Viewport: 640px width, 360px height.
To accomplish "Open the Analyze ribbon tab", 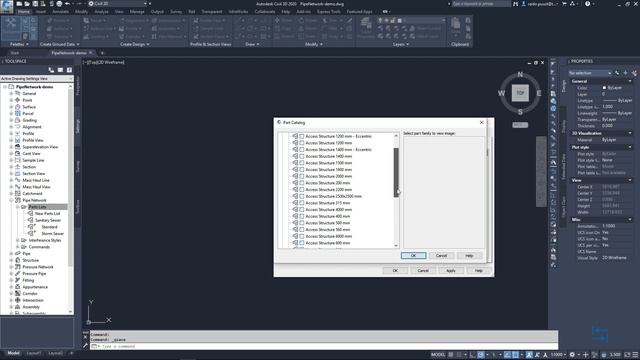I will (101, 12).
